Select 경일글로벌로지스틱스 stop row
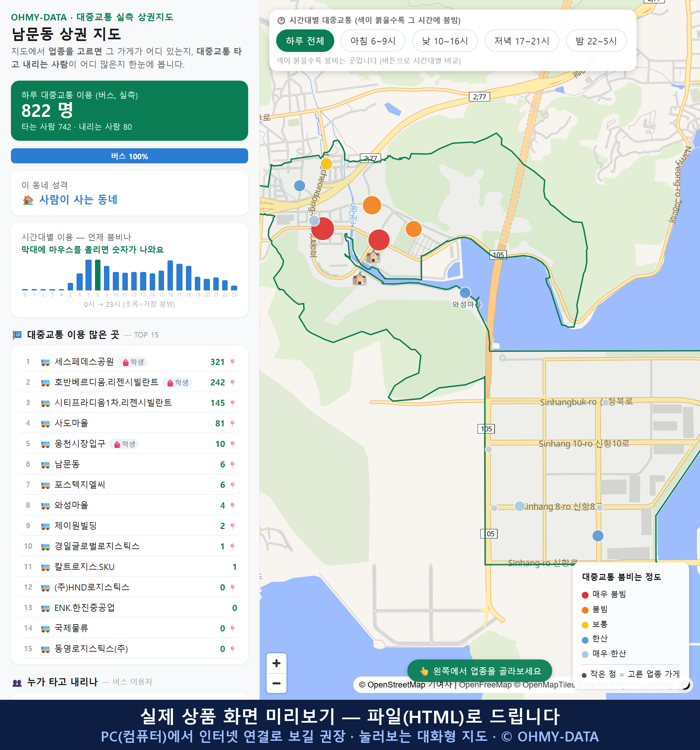The width and height of the screenshot is (700, 750). point(130,546)
